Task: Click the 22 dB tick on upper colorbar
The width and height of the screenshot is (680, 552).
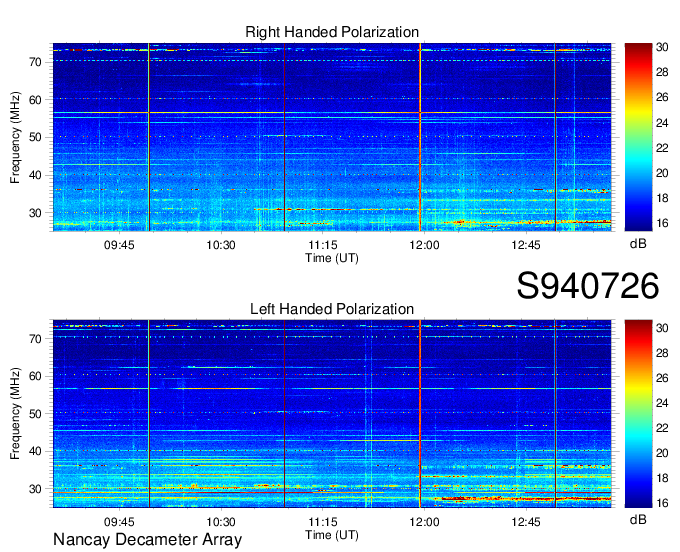Action: 662,148
